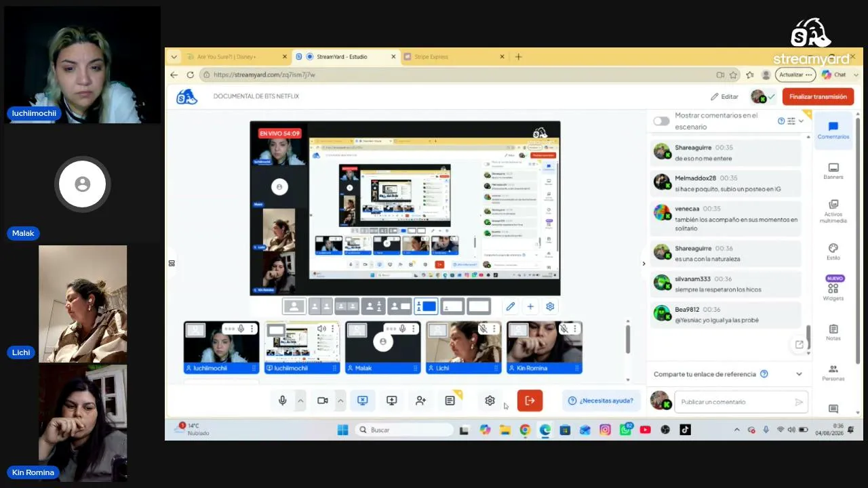Click the Actualizar browser button
The height and width of the screenshot is (488, 868).
[795, 75]
